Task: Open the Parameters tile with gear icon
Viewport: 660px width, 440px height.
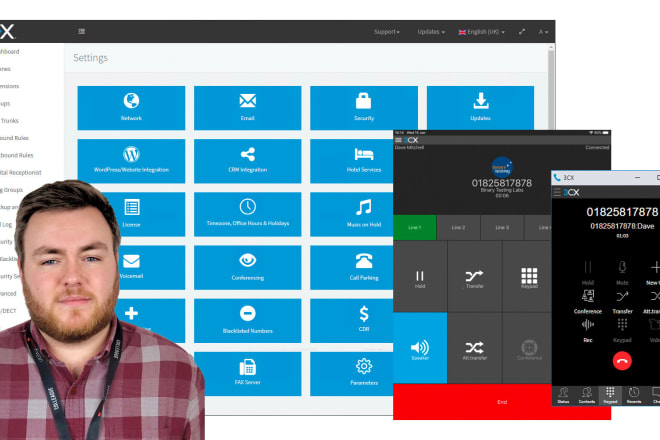Action: point(351,374)
